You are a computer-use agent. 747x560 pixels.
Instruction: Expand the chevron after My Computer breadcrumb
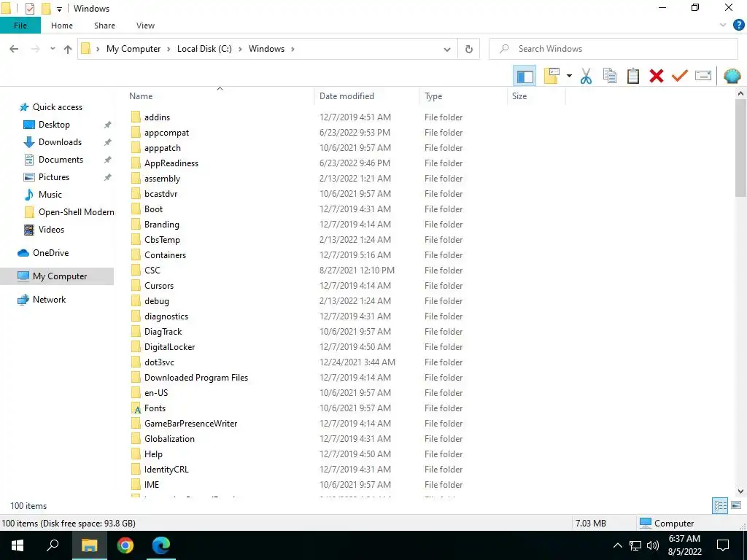point(169,49)
